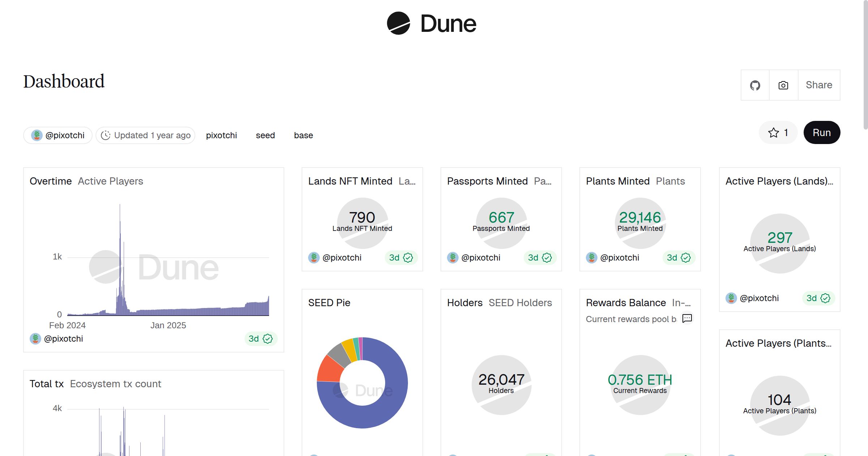Image resolution: width=868 pixels, height=456 pixels.
Task: Click 3d badge on Active Players (Lands)
Action: pos(818,298)
